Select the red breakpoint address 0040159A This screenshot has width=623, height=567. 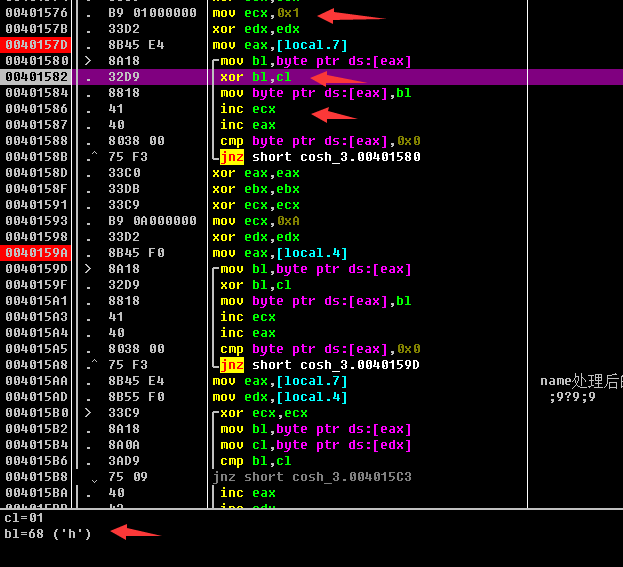pyautogui.click(x=36, y=253)
